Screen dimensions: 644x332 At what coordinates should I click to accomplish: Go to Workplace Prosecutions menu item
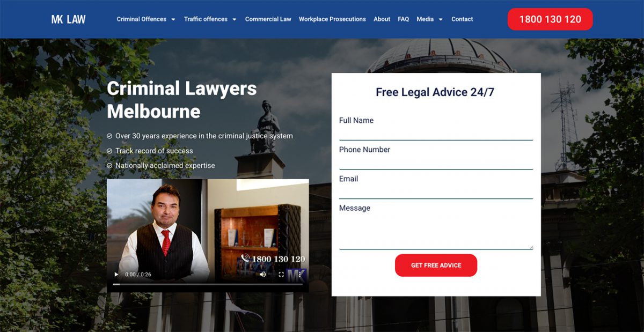[x=332, y=19]
